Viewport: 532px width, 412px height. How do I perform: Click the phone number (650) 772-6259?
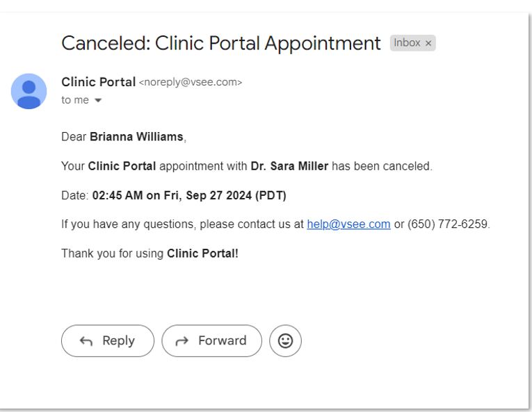[x=448, y=224]
